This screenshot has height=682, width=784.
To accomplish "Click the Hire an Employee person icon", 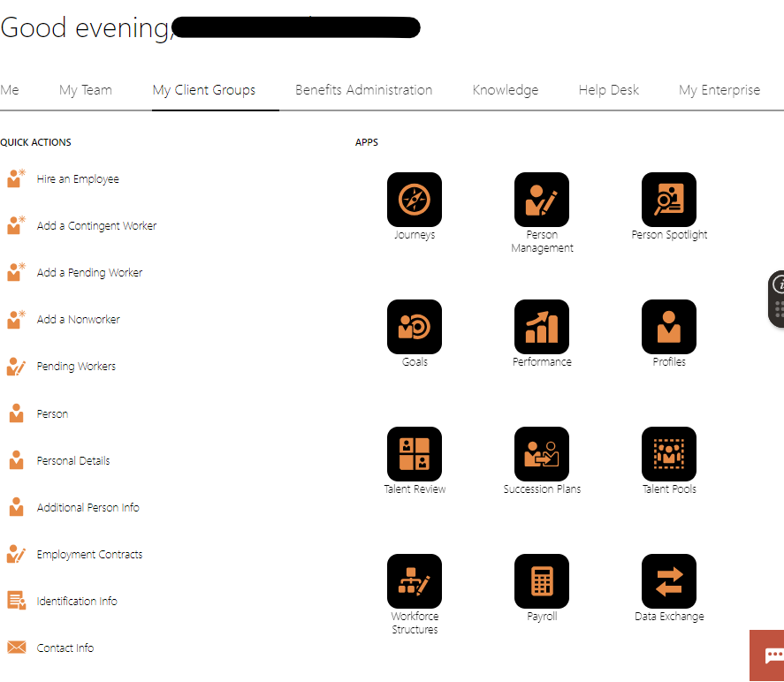I will [16, 178].
